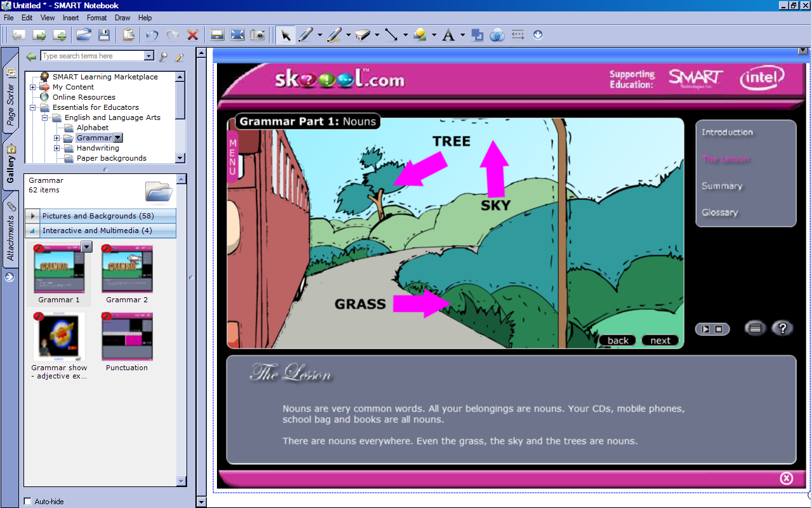Go to the next page toolbar arrow
The width and height of the screenshot is (812, 508).
pyautogui.click(x=39, y=35)
